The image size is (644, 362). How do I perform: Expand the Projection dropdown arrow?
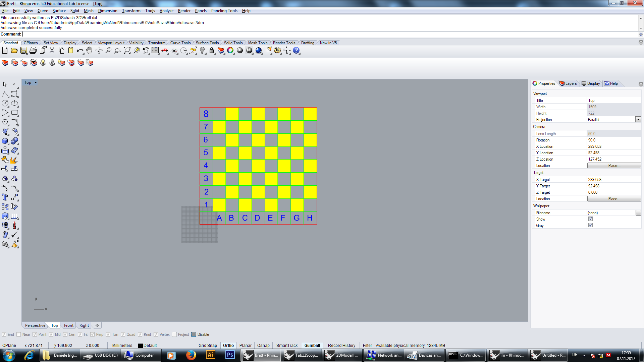(x=638, y=120)
